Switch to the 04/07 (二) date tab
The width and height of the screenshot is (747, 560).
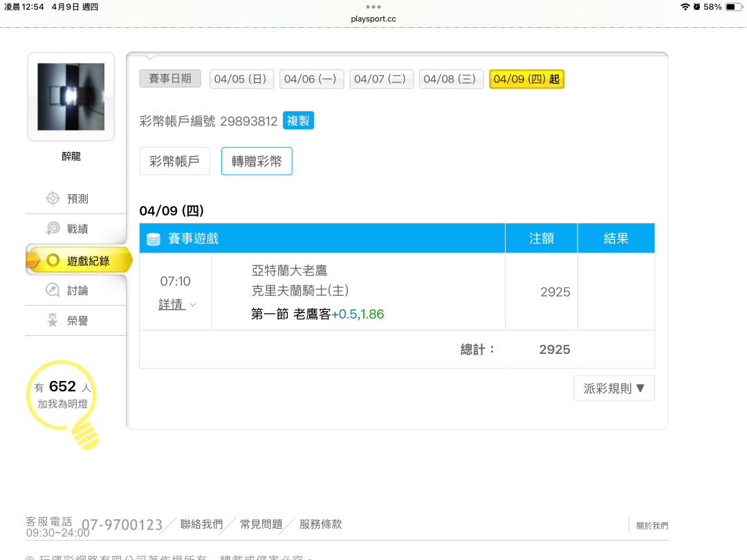pos(381,79)
